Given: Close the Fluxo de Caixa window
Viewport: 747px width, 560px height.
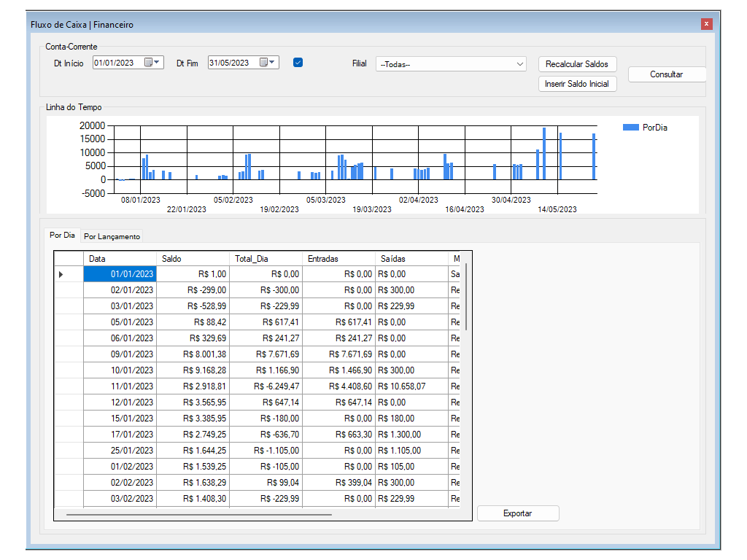Looking at the screenshot, I should point(706,24).
